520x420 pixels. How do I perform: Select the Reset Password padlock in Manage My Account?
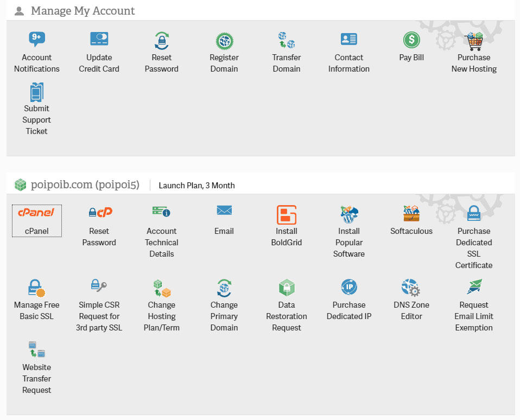point(162,41)
